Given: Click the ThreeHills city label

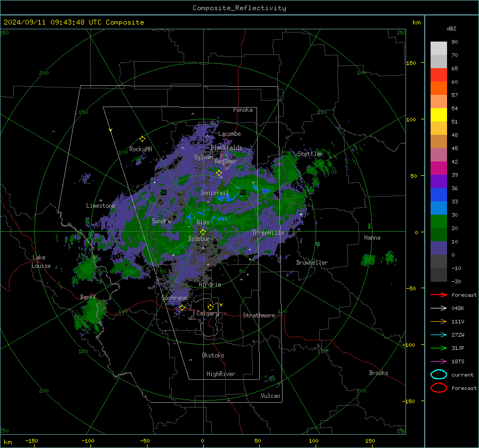Looking at the screenshot, I should pyautogui.click(x=268, y=233).
